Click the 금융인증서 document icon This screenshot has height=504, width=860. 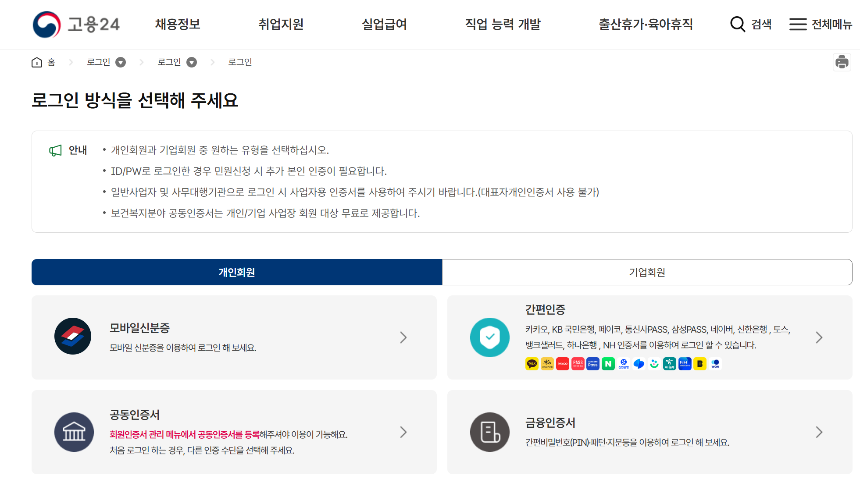pos(489,432)
